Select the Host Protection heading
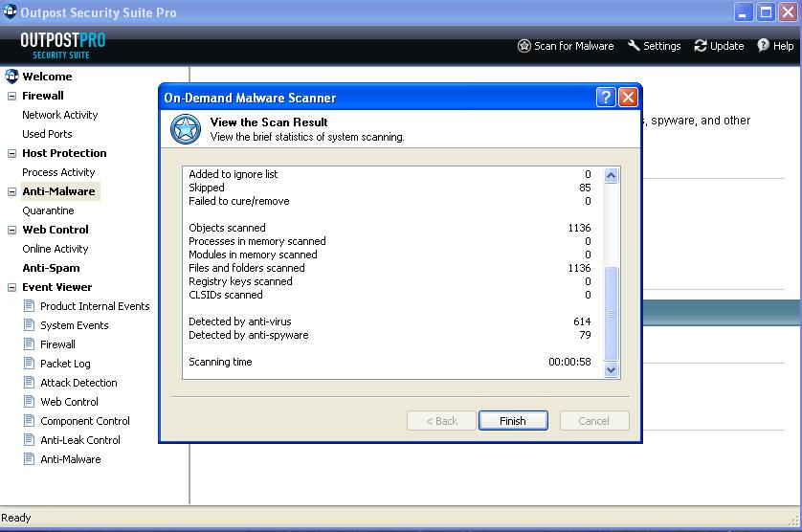 click(64, 153)
